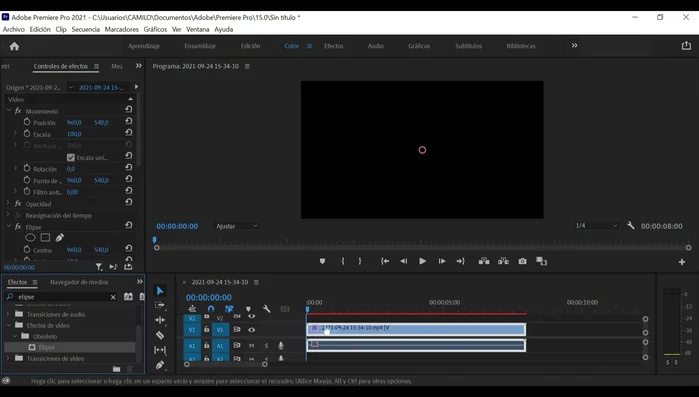Image resolution: width=699 pixels, height=397 pixels.
Task: Expand Transiciones de vídeo folder
Action: click(8, 358)
